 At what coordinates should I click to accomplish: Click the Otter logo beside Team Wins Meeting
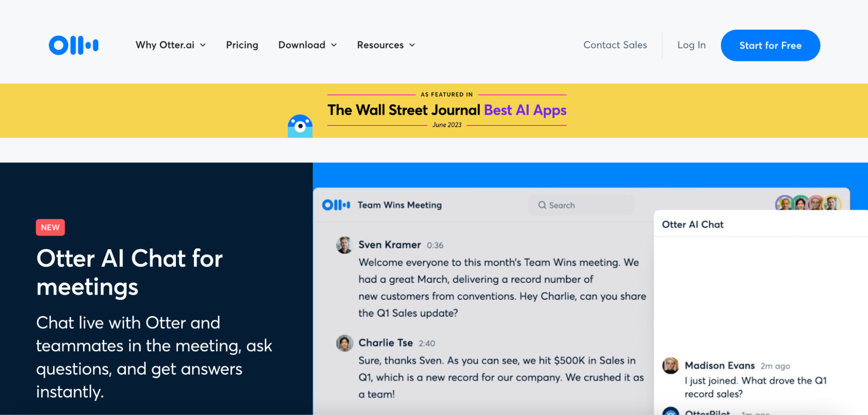click(336, 205)
